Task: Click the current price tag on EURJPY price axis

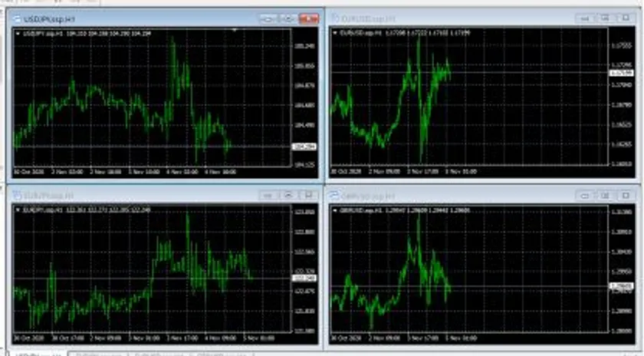Action: (x=304, y=279)
